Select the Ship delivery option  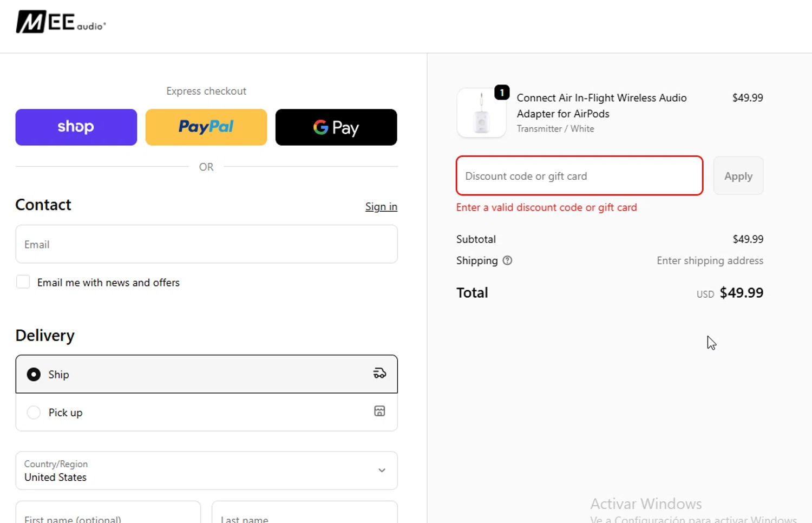click(206, 374)
